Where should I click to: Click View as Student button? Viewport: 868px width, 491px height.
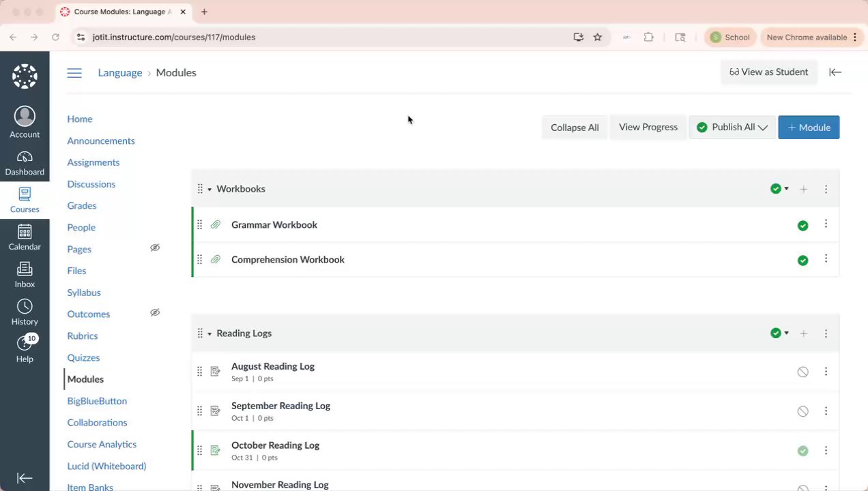768,72
